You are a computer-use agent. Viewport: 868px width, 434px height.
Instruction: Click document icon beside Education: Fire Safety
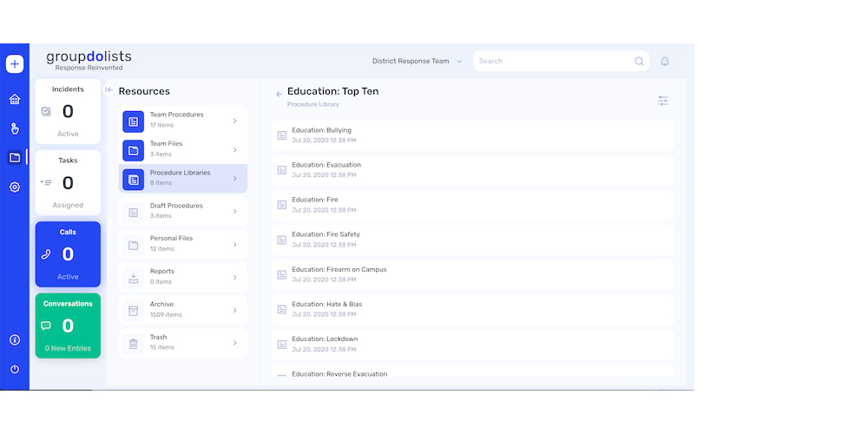(x=282, y=240)
